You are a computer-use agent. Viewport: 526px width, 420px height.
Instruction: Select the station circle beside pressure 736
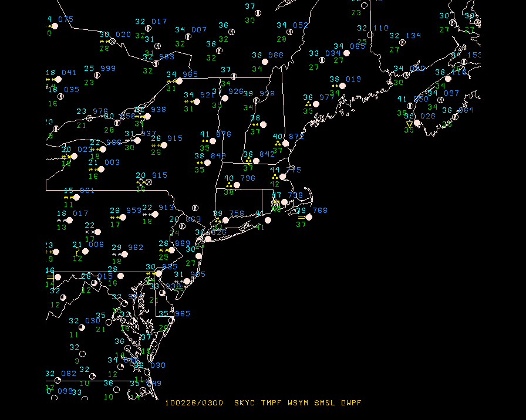coord(285,202)
